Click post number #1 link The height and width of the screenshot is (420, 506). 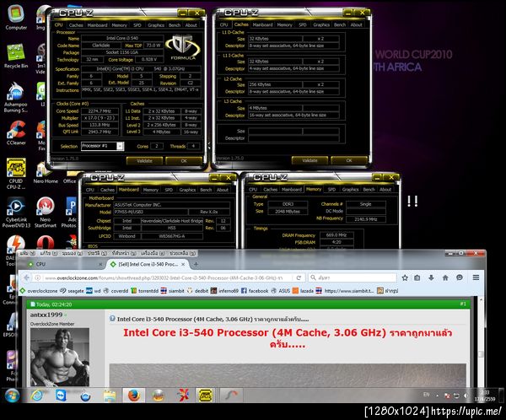click(463, 304)
